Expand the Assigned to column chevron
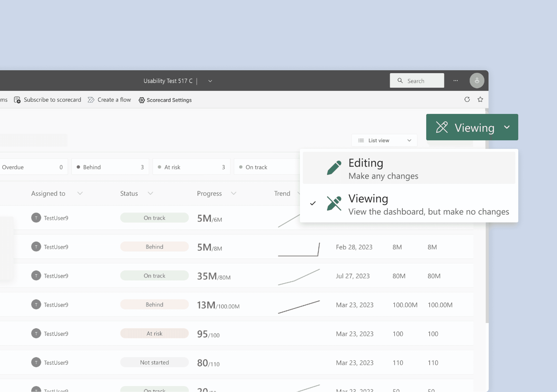Image resolution: width=557 pixels, height=392 pixels. click(80, 193)
